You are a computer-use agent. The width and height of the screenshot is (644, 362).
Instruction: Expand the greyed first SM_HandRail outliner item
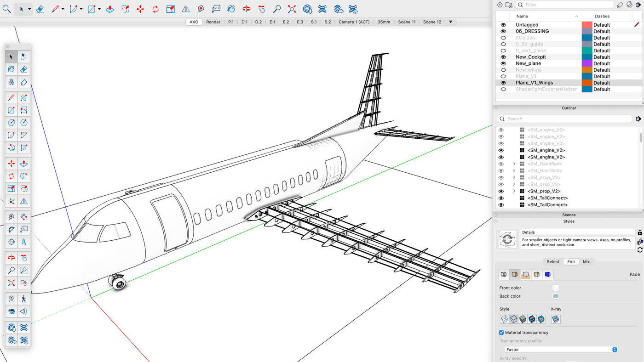(514, 164)
